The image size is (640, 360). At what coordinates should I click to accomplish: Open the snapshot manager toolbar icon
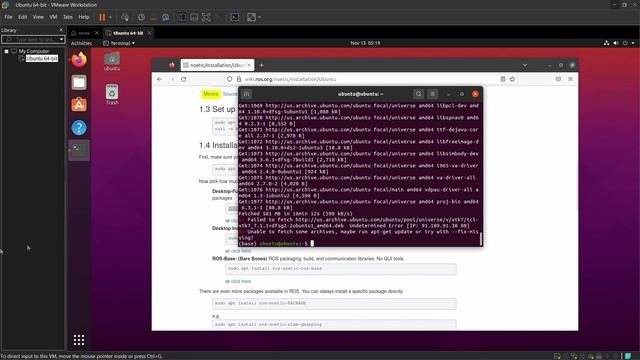(x=166, y=17)
